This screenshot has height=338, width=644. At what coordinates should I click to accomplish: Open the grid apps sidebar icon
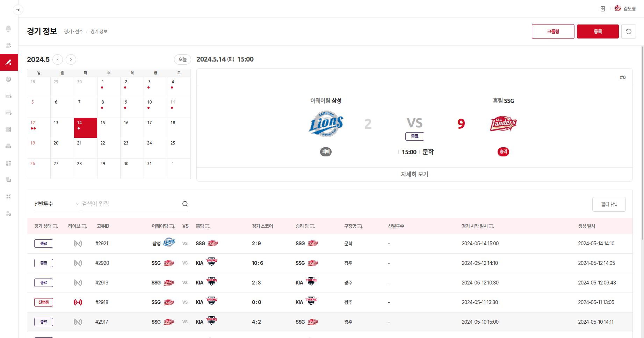(x=8, y=197)
